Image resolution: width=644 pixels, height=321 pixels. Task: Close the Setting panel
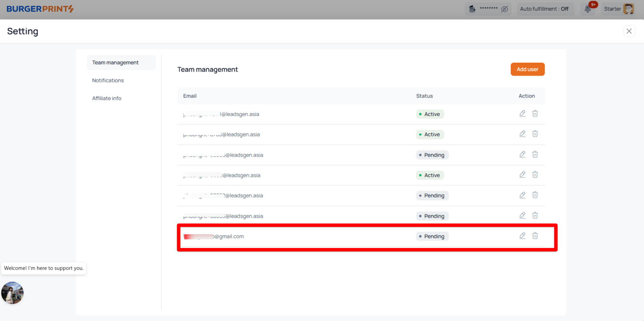pyautogui.click(x=629, y=31)
